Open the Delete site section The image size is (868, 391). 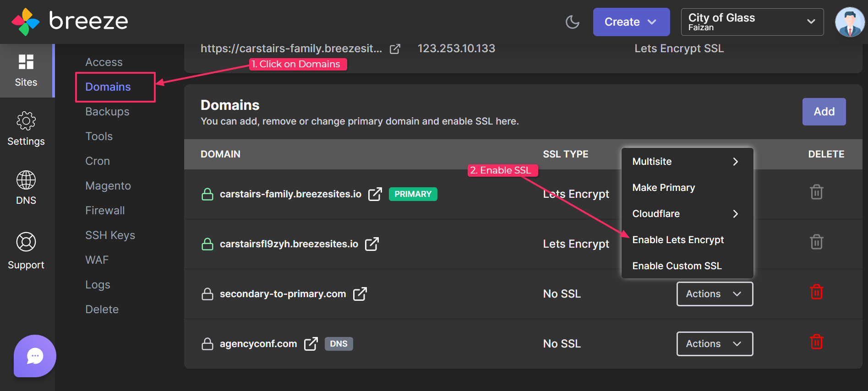click(102, 310)
